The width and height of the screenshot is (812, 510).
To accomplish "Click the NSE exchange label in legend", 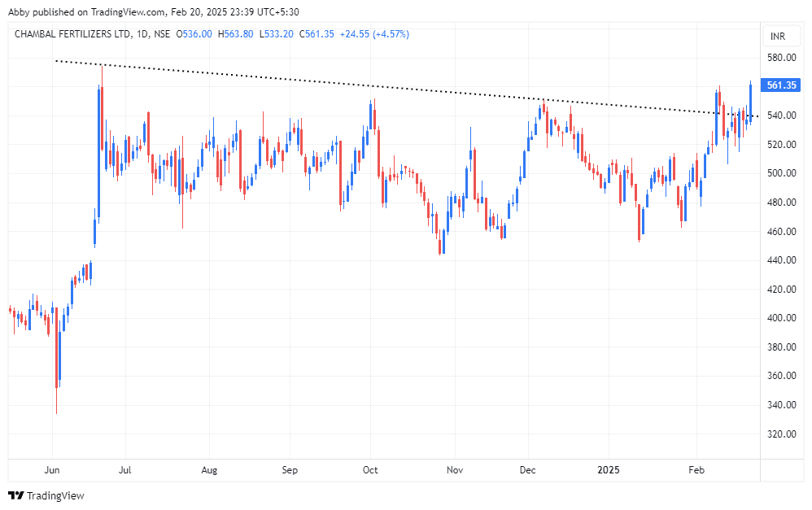I will 162,34.
